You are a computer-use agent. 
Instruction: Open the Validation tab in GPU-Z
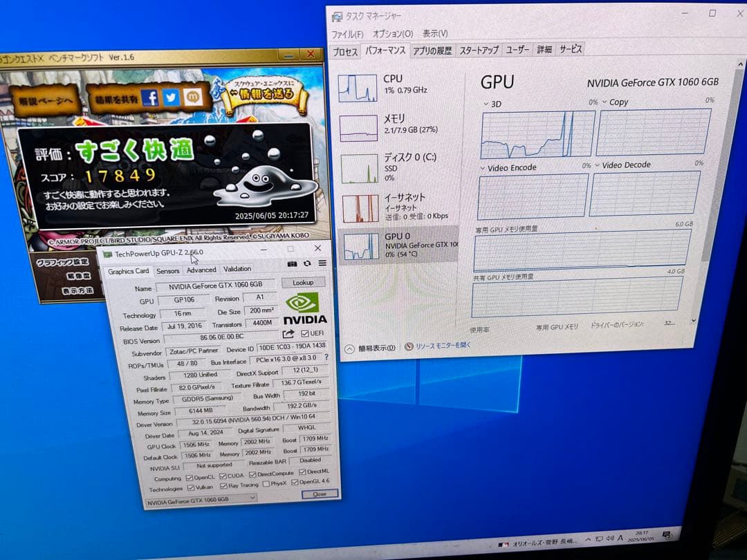pyautogui.click(x=237, y=269)
